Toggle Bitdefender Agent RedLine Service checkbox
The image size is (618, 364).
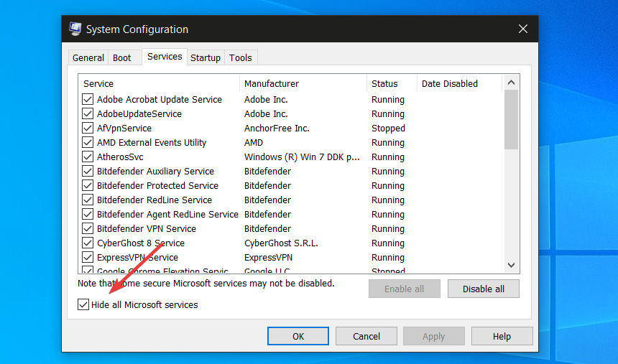[x=88, y=214]
